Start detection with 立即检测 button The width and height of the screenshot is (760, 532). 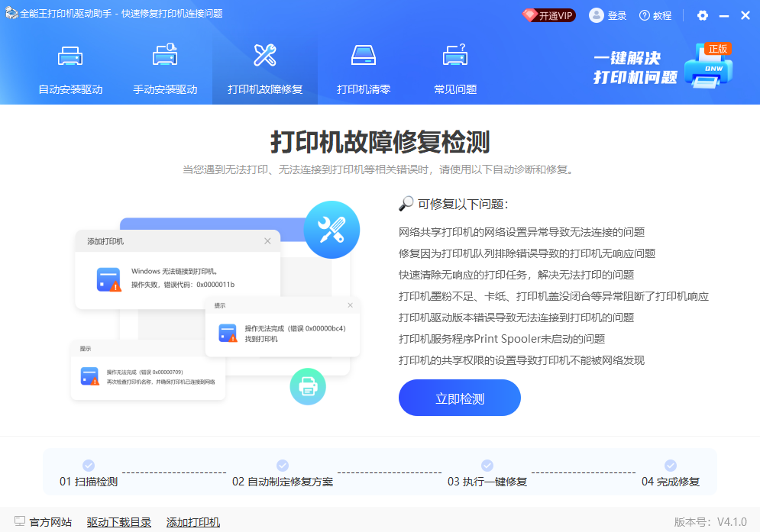click(459, 398)
